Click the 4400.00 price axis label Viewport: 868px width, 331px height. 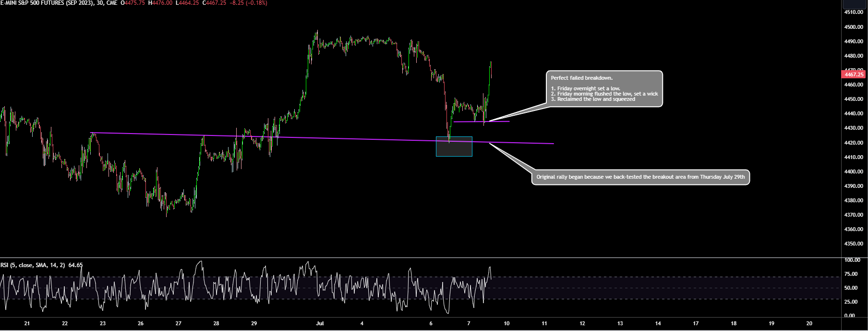tap(854, 172)
